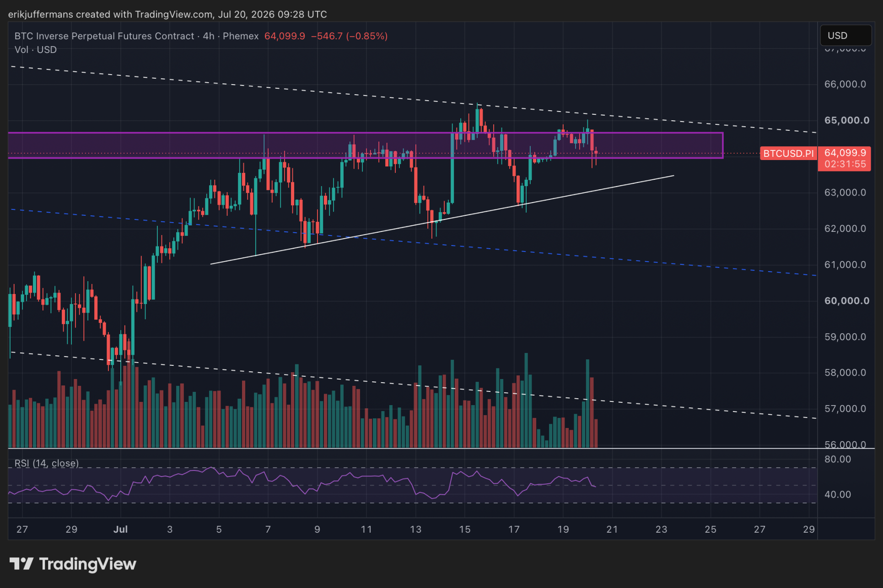
Task: Click the 02:31:55 candle countdown timer
Action: [x=845, y=164]
